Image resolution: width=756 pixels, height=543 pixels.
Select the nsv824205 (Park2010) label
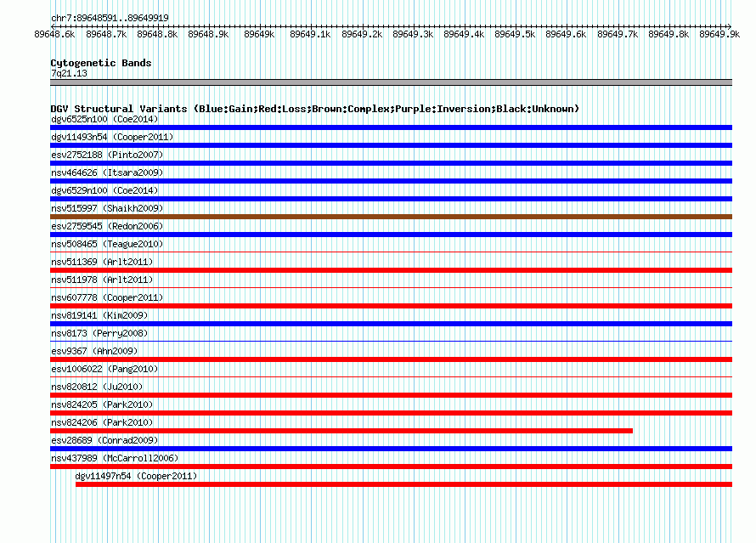pyautogui.click(x=102, y=404)
